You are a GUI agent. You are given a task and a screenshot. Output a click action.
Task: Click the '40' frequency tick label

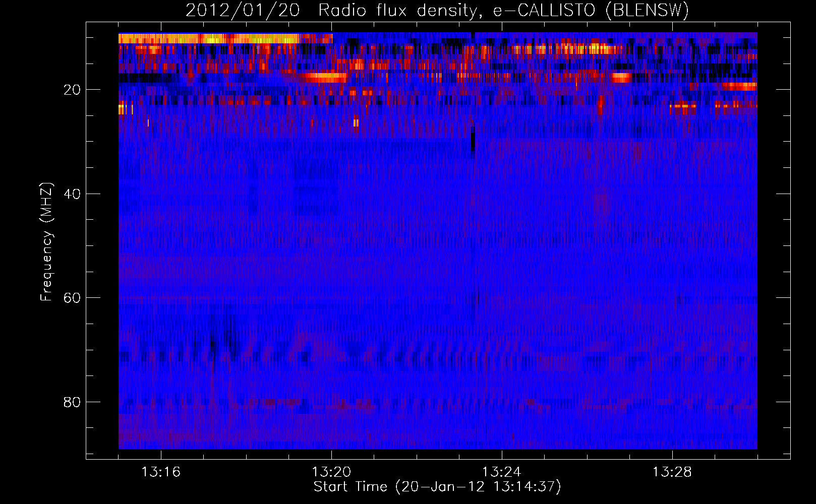click(72, 194)
